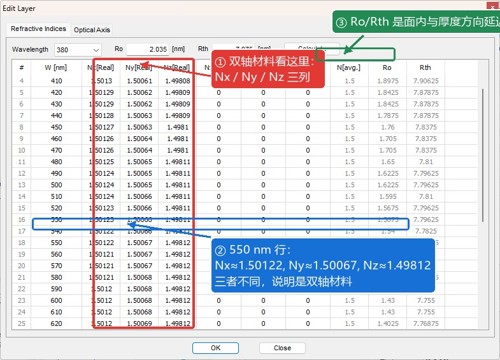Click Ny value 1.50066 in 520 row

[x=139, y=208]
